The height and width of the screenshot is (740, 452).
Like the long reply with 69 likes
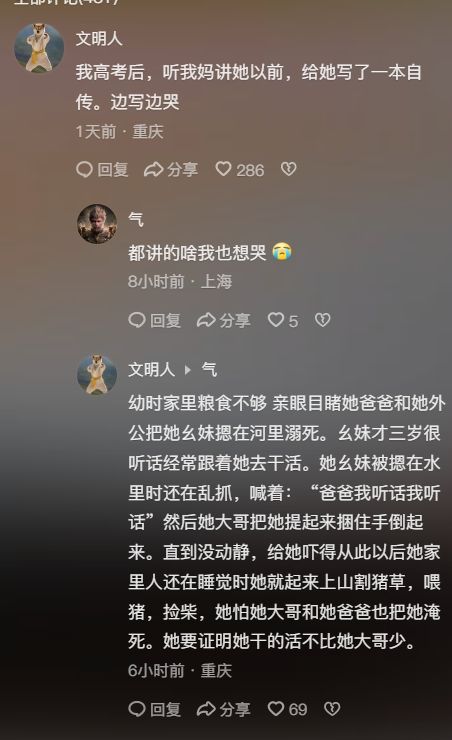coord(287,709)
